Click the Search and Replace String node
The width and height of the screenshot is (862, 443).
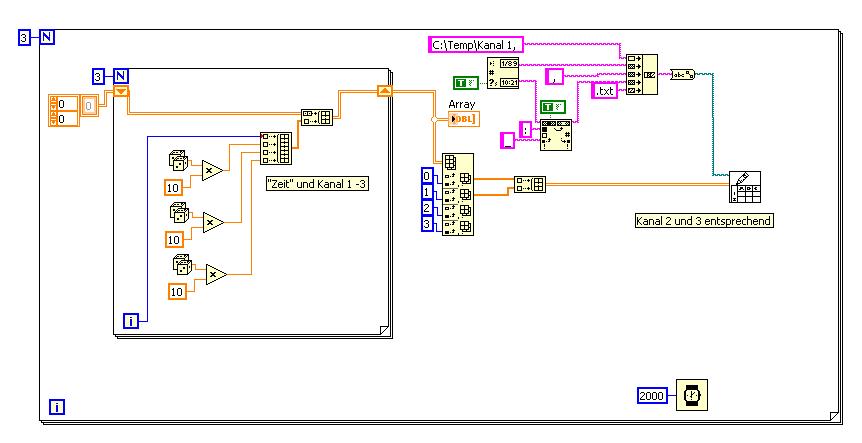tap(556, 135)
